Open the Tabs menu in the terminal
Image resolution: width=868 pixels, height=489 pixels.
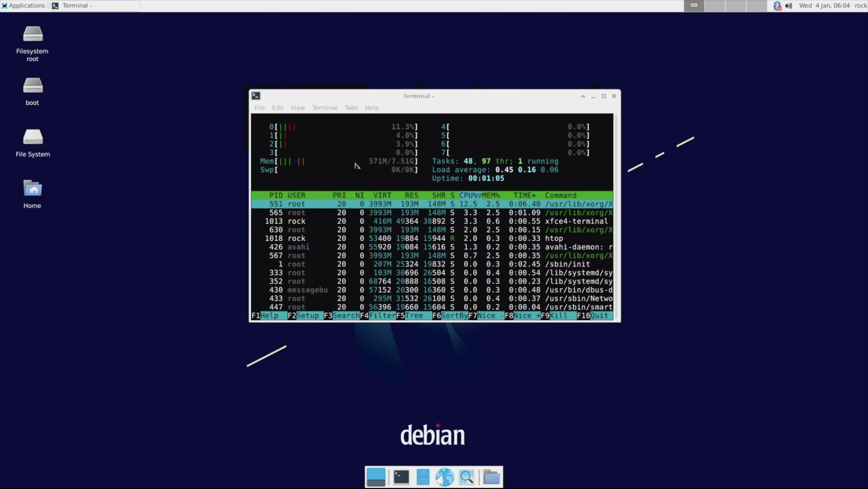pos(351,107)
